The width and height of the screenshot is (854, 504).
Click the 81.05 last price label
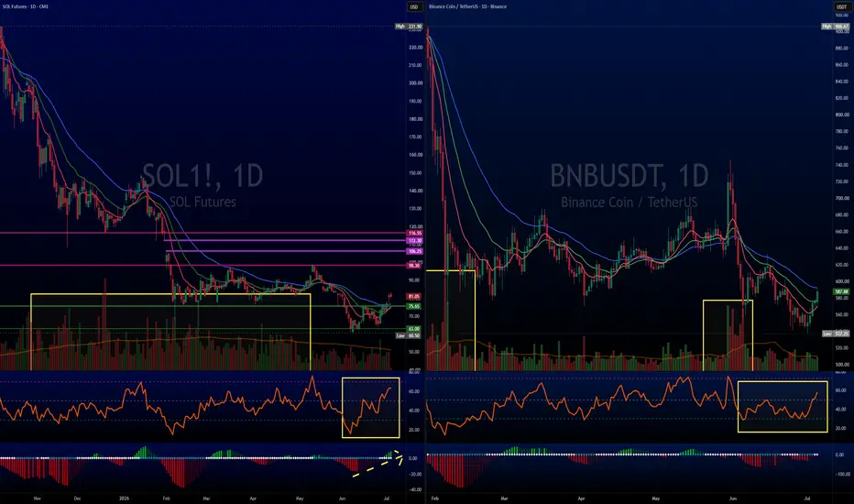coord(414,297)
